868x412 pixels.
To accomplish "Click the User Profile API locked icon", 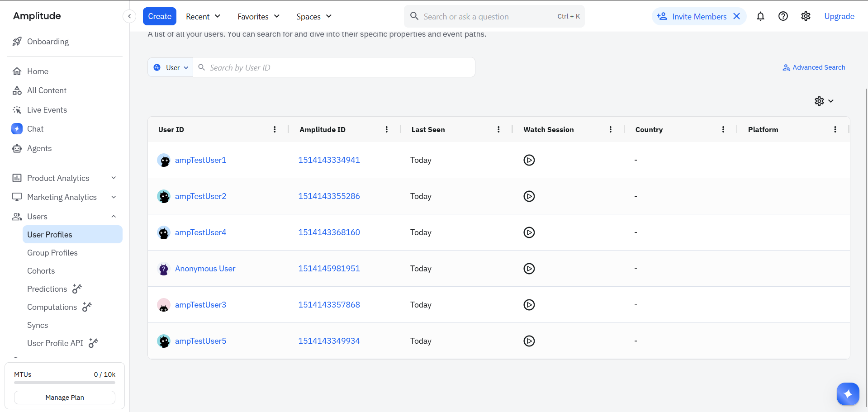I will coord(94,343).
